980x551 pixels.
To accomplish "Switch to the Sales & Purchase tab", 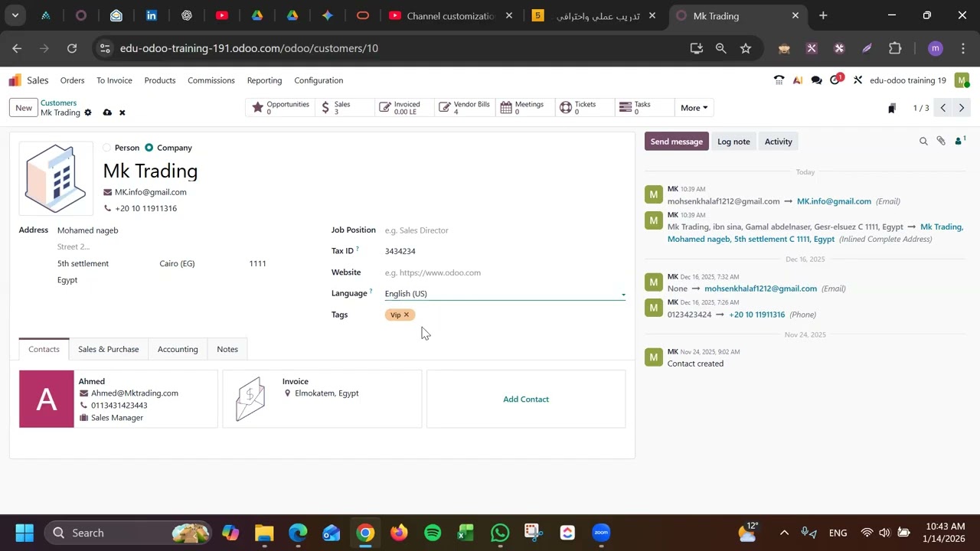I will pos(109,349).
